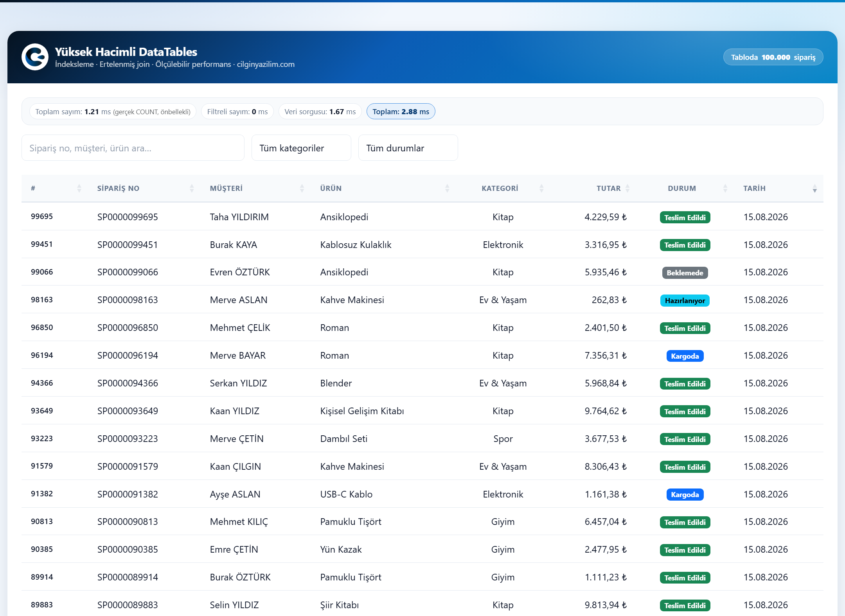Sort by Kategori column arrows
This screenshot has width=845, height=616.
point(541,189)
